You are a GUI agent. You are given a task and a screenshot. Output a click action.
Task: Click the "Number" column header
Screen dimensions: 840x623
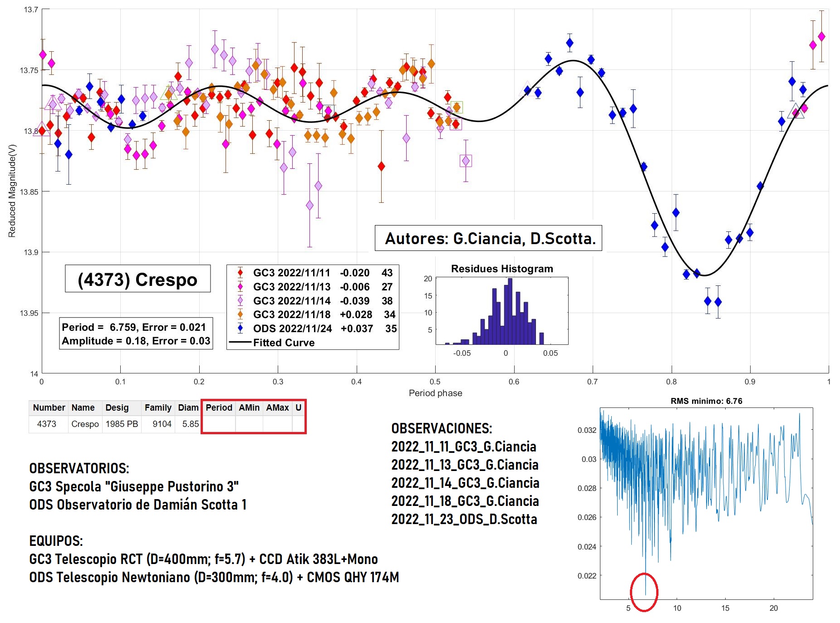49,407
